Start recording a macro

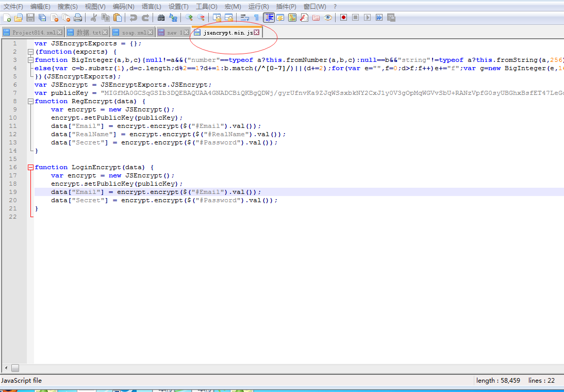tap(343, 17)
